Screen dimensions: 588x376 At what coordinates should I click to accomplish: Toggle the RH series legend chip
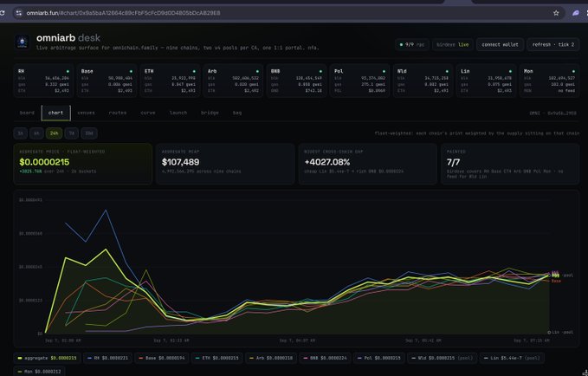click(107, 359)
